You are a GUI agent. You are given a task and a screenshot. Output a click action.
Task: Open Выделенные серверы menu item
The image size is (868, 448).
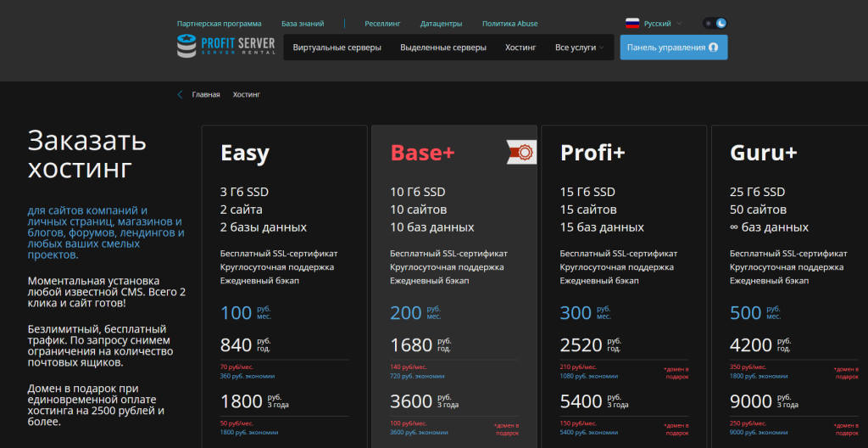point(443,48)
